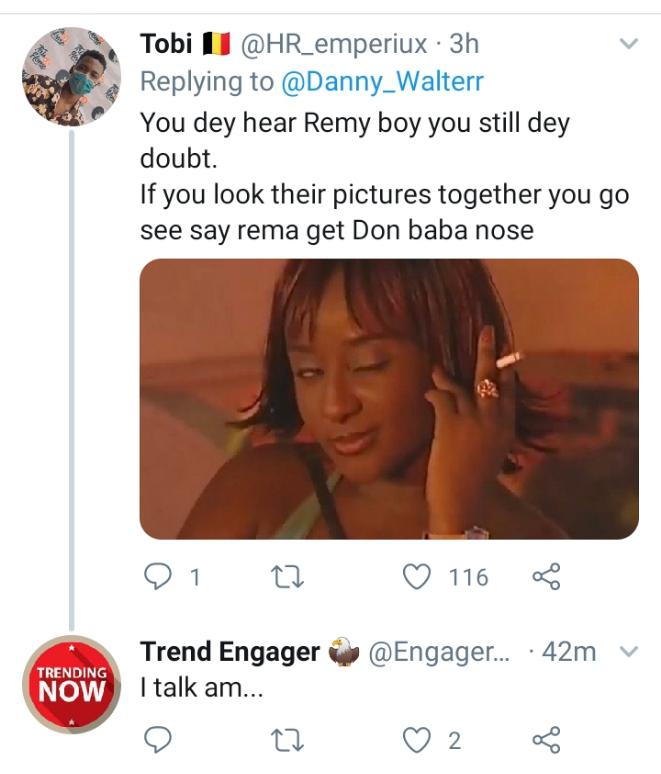
Task: Click the 3h timestamp on Tobi's tweet
Action: pyautogui.click(x=465, y=45)
